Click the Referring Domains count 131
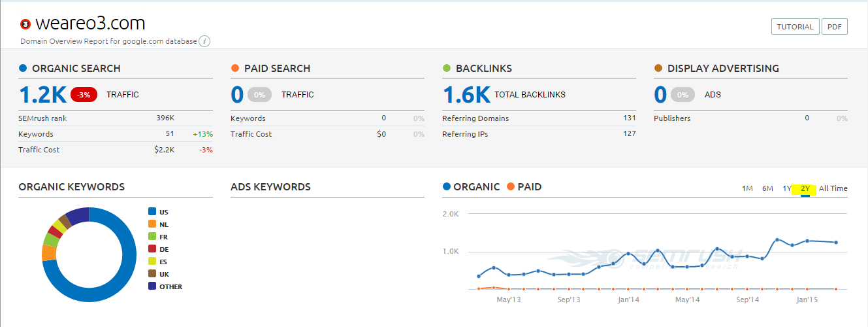Viewport: 868px width, 327px height. 630,118
